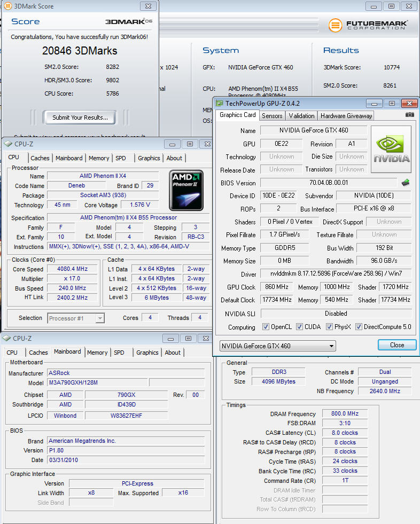Switch to the Sensors tab in GPU-Z
This screenshot has width=420, height=524.
point(272,115)
